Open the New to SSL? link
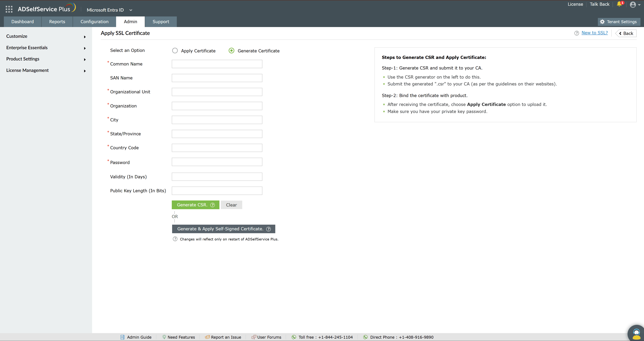The height and width of the screenshot is (341, 644). tap(595, 33)
